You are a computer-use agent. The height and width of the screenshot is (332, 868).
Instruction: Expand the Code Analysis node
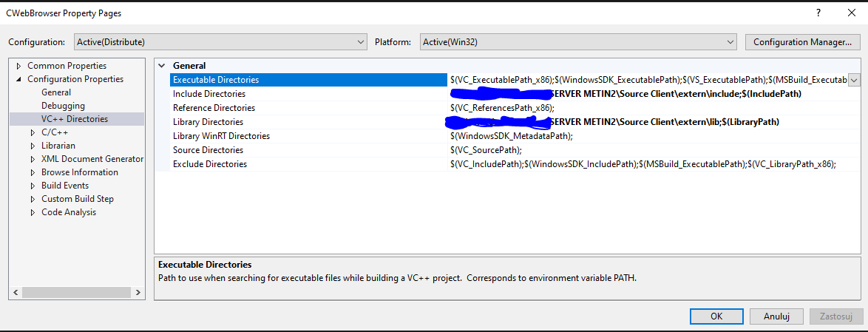tap(33, 212)
